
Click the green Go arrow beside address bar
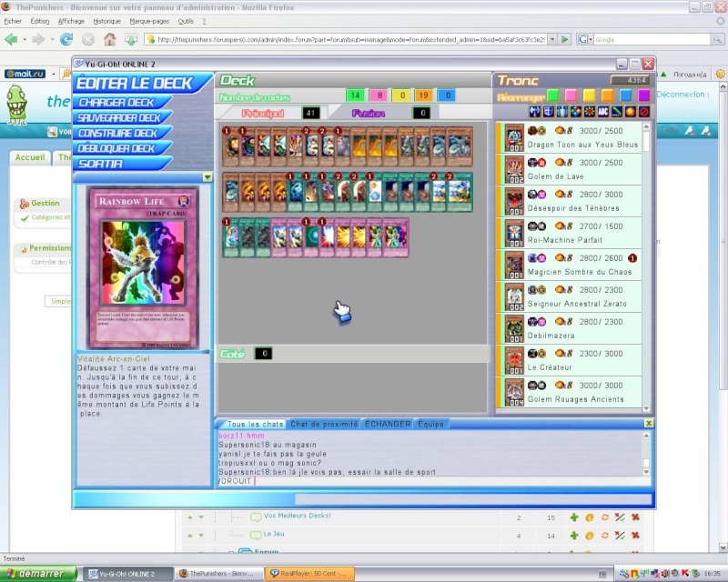[x=564, y=39]
